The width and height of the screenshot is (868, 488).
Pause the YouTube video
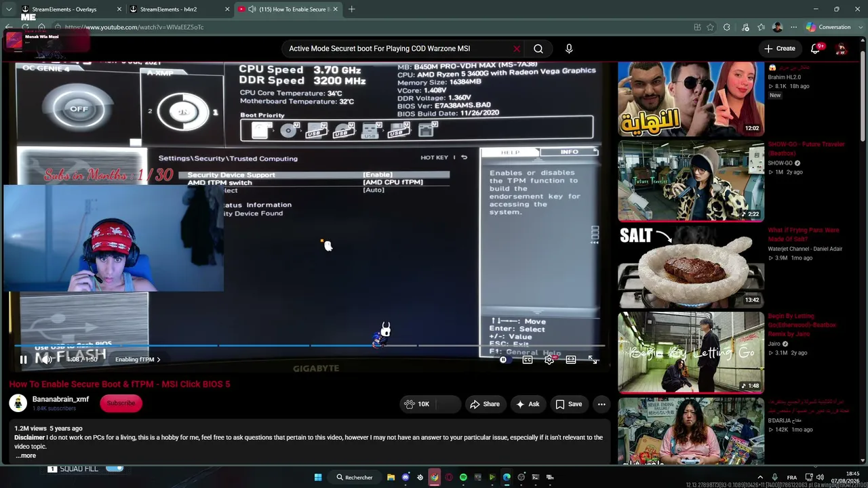pos(23,360)
